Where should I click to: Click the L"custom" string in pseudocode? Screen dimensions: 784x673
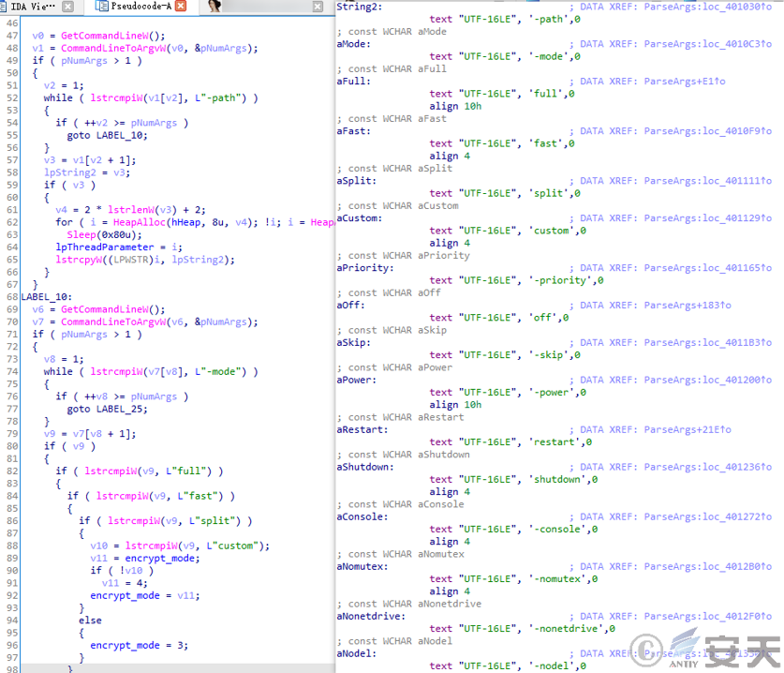click(x=232, y=546)
